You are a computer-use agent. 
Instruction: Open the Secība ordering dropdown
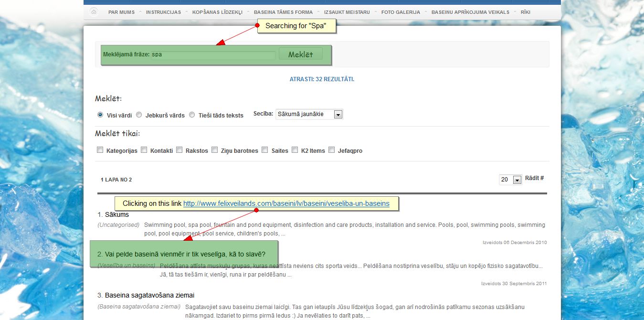click(309, 114)
